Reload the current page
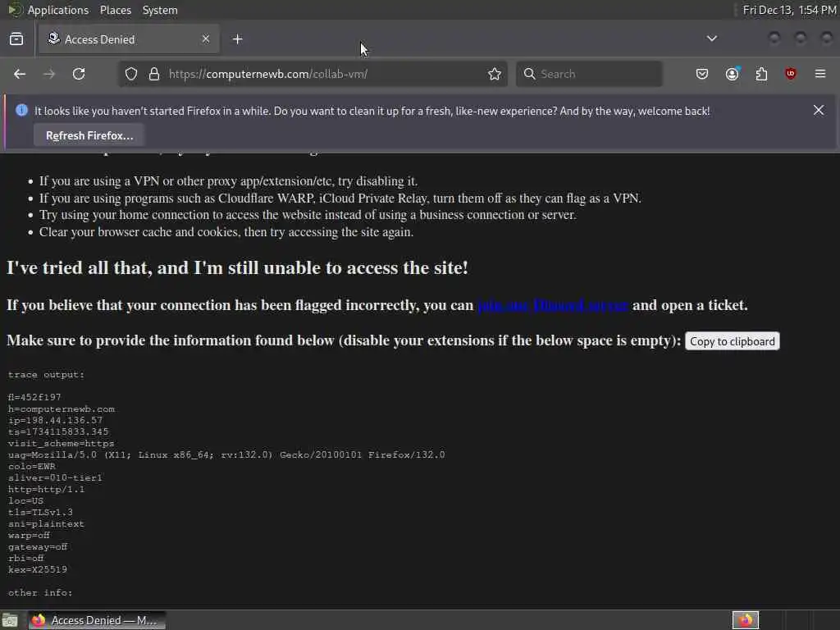Viewport: 840px width, 630px height. [79, 74]
